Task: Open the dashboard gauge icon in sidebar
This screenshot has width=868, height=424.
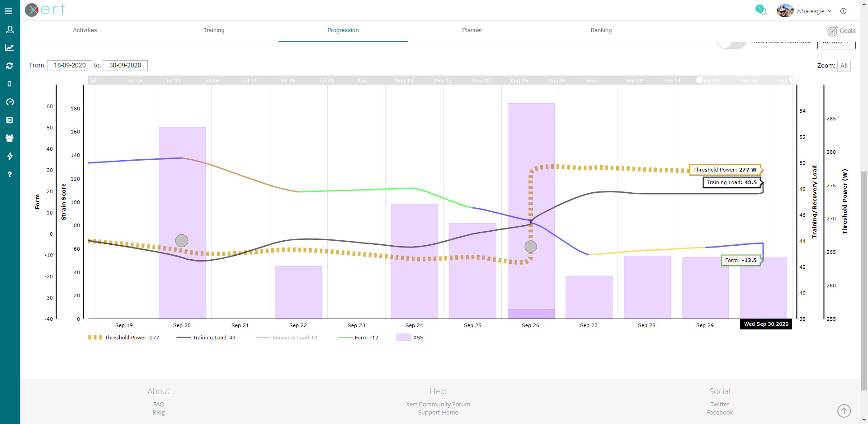Action: 9,102
